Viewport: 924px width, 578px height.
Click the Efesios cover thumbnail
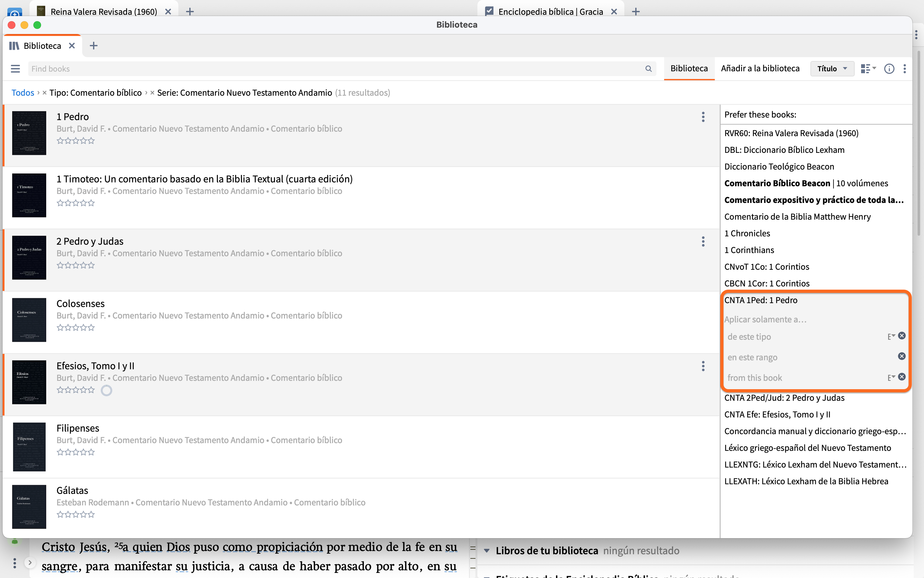[x=29, y=382]
